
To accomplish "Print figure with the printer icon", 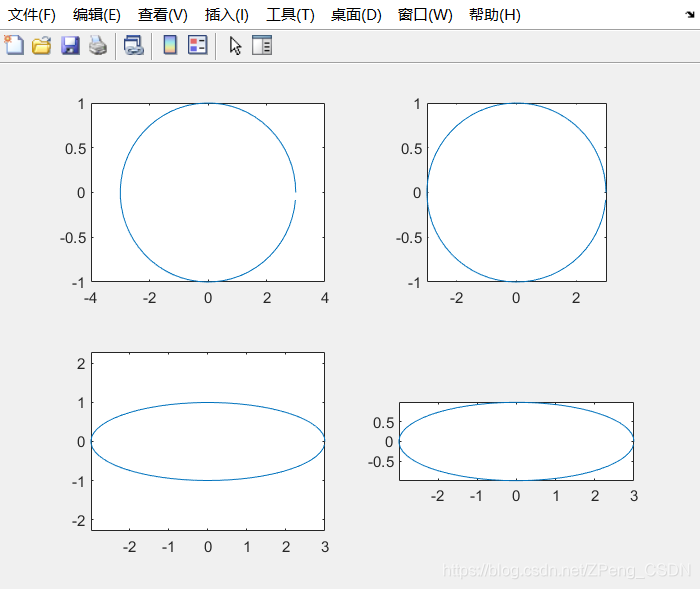I will tap(98, 46).
